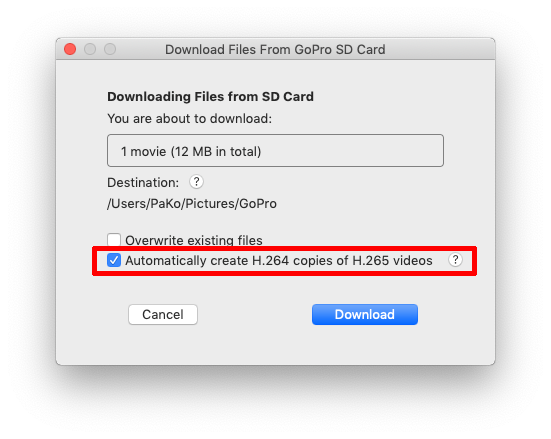This screenshot has width=551, height=439.
Task: Click the 12 MB in total size text
Action: tap(216, 151)
